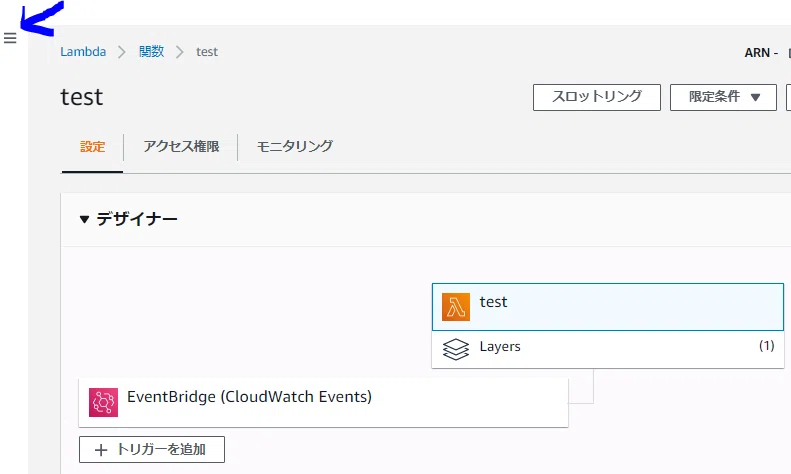Click the plus icon in トリガーを追加
The image size is (791, 474).
point(101,450)
